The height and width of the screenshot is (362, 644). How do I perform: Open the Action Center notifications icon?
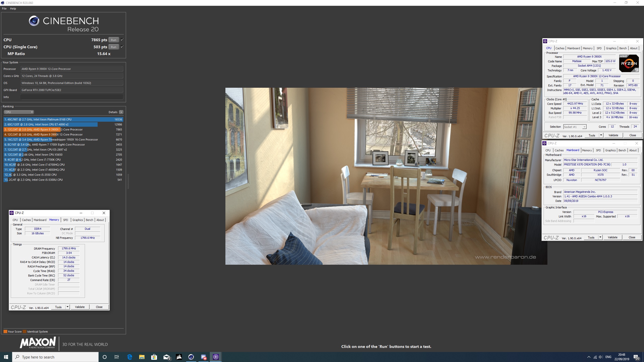(636, 357)
